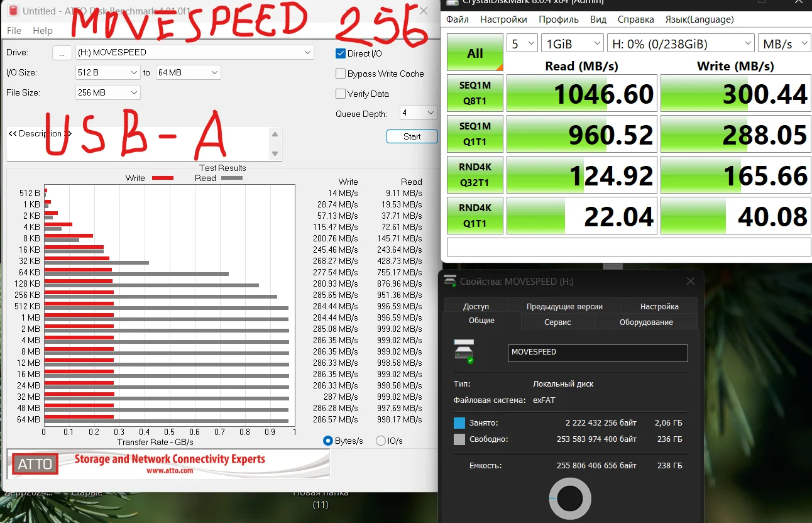The image size is (812, 523).
Task: Click the blue Занято color swatch
Action: [x=459, y=423]
